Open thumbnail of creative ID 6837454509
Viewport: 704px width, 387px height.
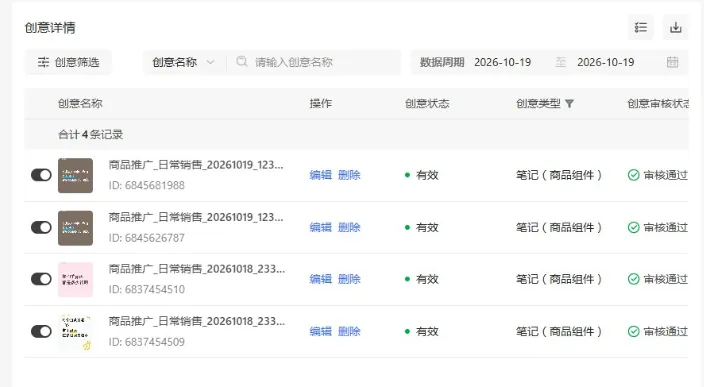point(75,332)
